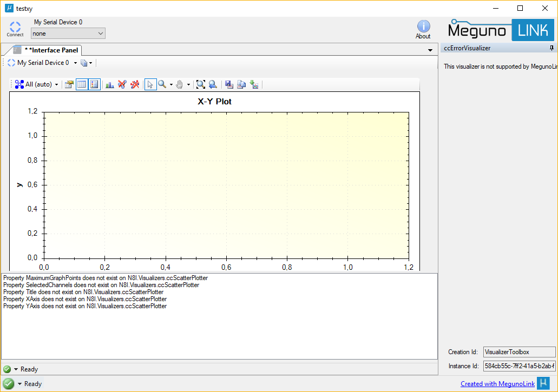Open the tab list dropdown arrow at right of tabs

[430, 50]
